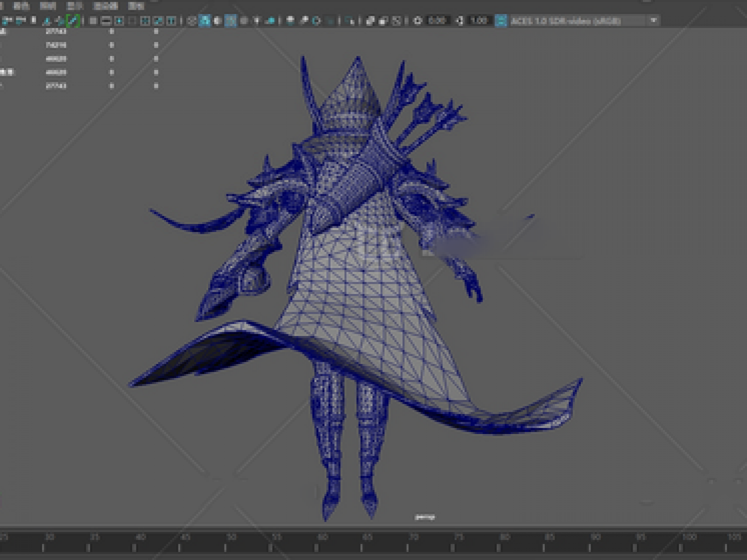Click the arrow beside the ACES view transform
Viewport: 747px width, 560px height.
[654, 21]
